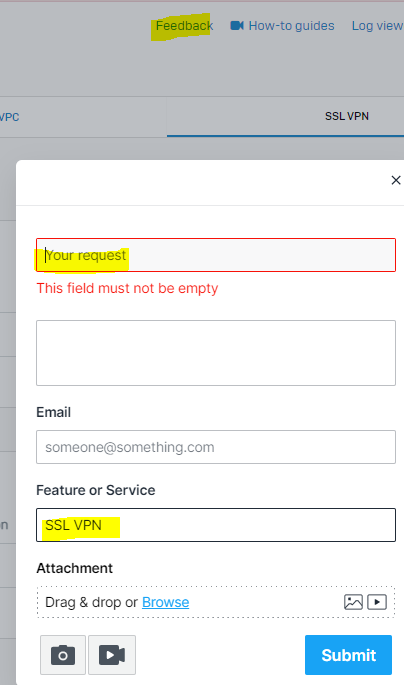
Task: Close the feedback dialog with X
Action: [x=396, y=180]
